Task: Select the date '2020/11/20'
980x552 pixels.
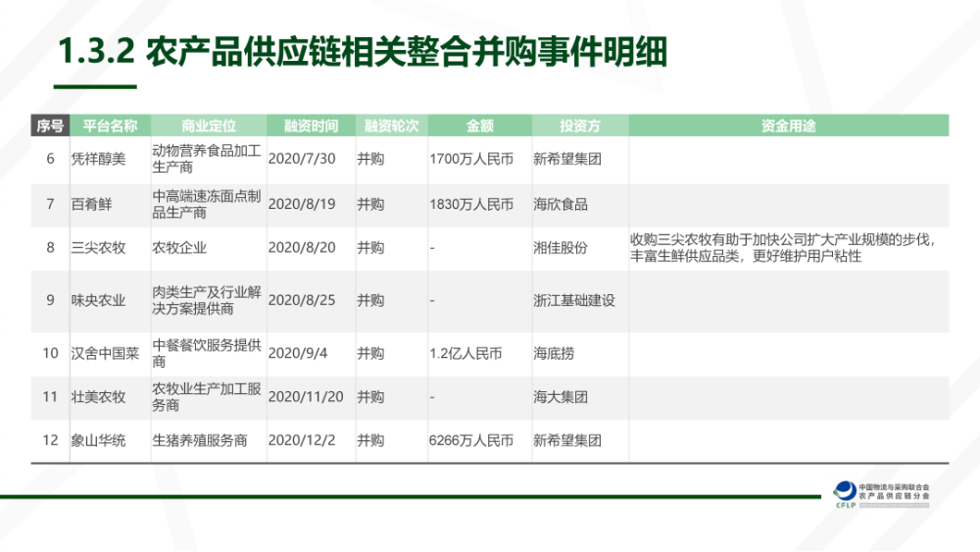Action: click(306, 397)
